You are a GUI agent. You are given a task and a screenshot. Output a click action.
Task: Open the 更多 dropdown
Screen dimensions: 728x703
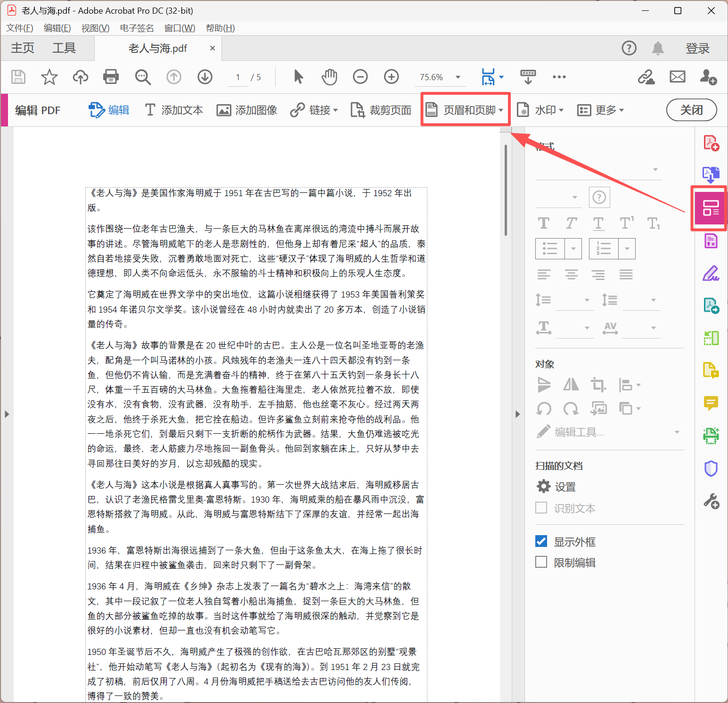[601, 110]
